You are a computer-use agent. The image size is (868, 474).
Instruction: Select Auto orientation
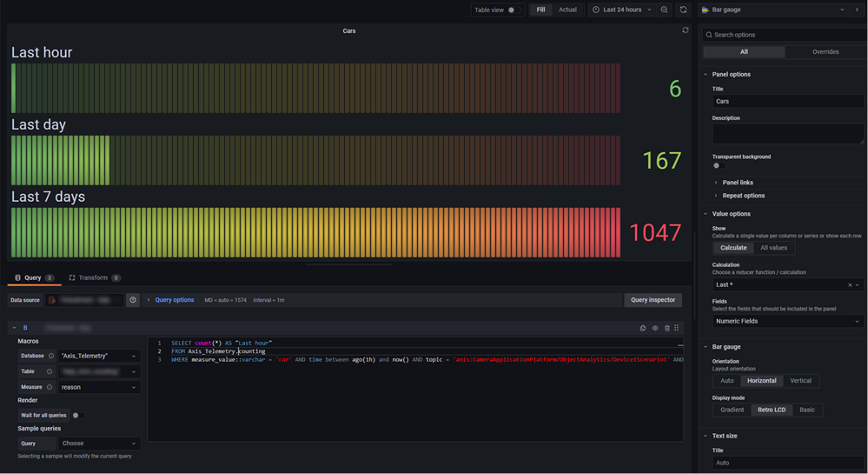point(727,381)
